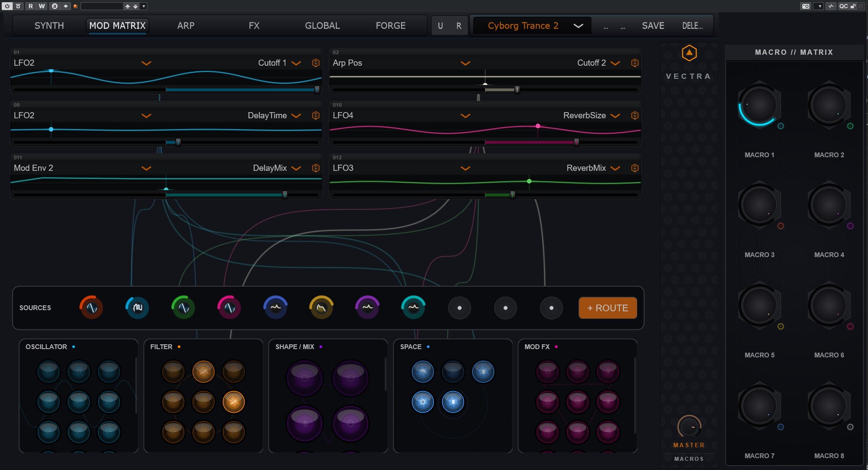Click the hexagon icon beside Cutoff 1
868x470 pixels.
tap(316, 63)
